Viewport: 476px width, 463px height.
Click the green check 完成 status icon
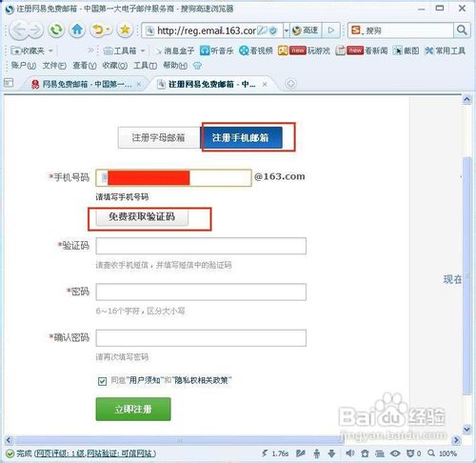(x=10, y=453)
